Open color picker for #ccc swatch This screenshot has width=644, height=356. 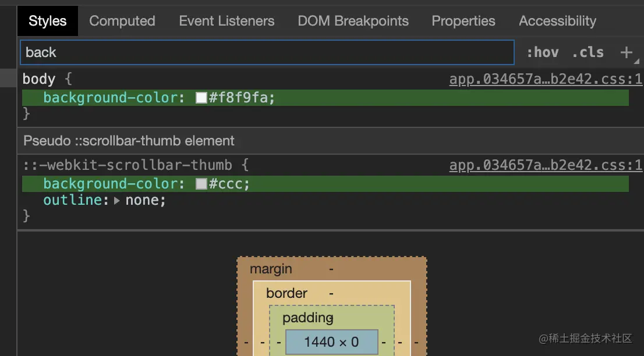(201, 184)
